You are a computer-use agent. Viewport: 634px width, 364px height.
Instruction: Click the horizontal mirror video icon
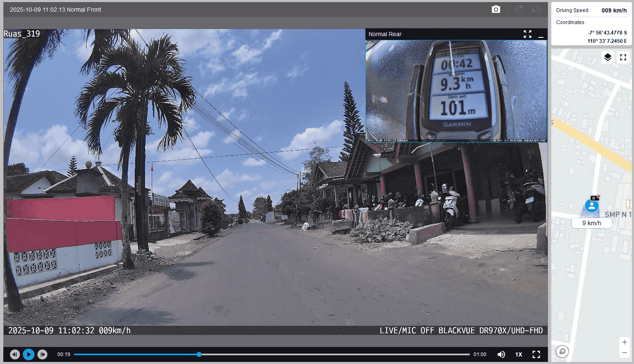[536, 10]
